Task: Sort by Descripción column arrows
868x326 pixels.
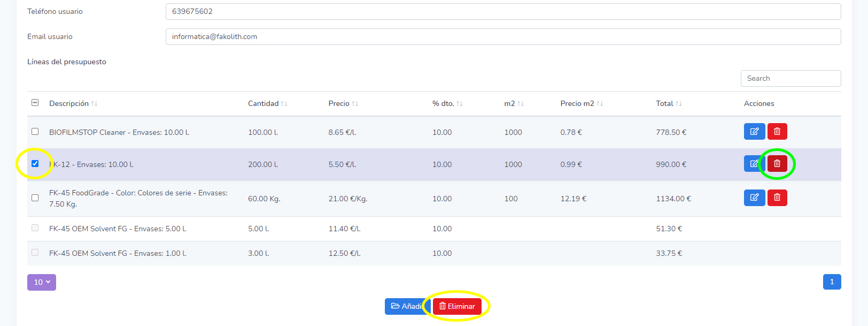Action: point(94,104)
